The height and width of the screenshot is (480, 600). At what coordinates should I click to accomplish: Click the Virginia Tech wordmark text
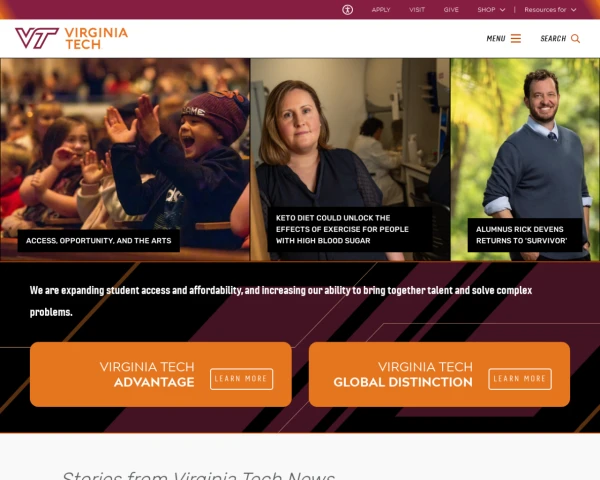point(96,38)
